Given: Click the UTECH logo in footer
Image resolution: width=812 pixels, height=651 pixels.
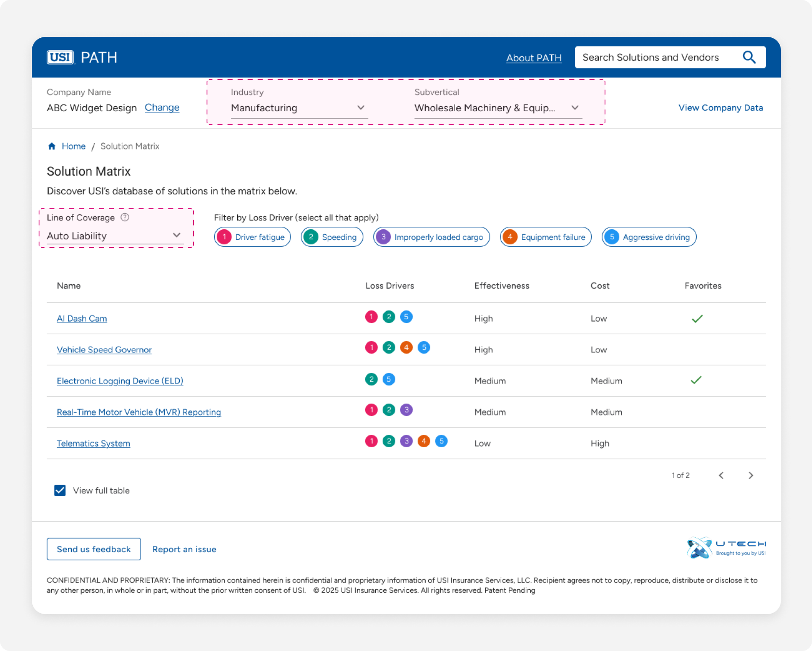Looking at the screenshot, I should (726, 548).
